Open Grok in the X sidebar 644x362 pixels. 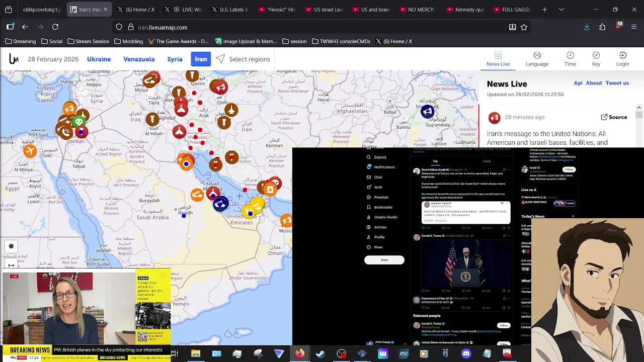[x=375, y=187]
